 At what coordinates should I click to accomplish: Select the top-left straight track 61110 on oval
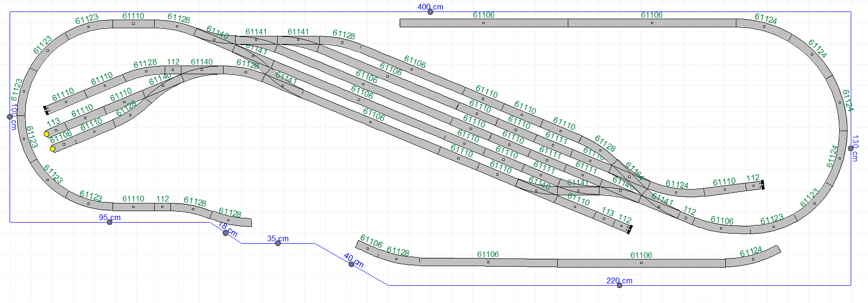click(133, 24)
